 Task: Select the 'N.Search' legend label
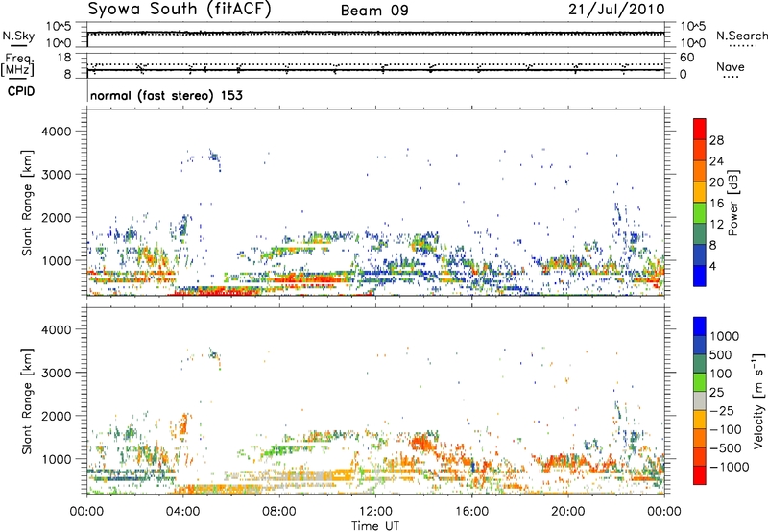point(741,36)
